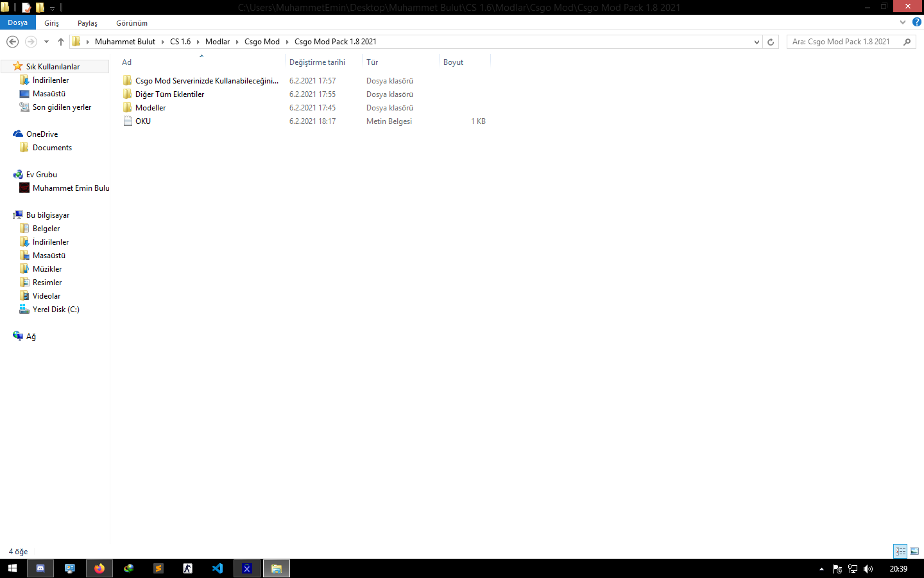Switch to the Görünüm ribbon tab
Screen dimensions: 924x578
pyautogui.click(x=132, y=23)
